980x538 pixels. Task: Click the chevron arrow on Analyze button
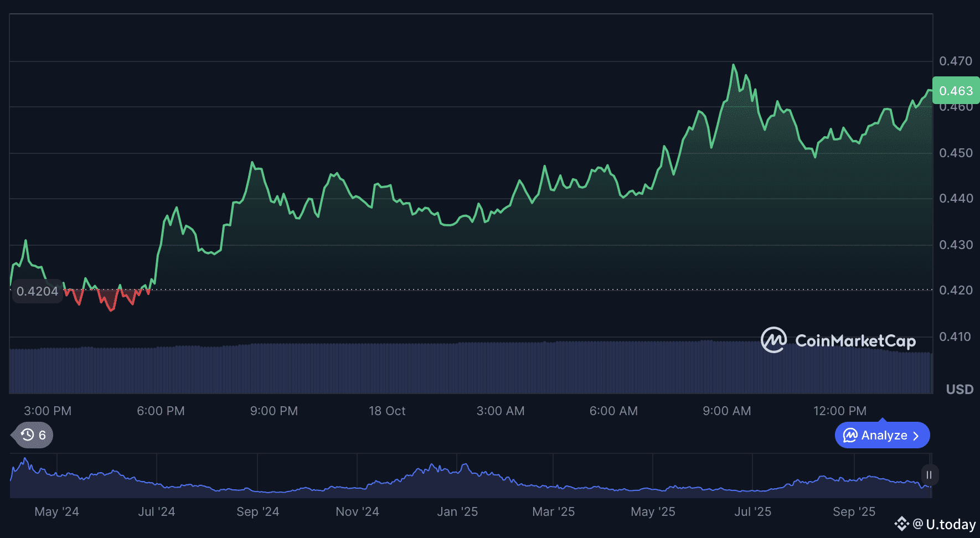(x=916, y=436)
